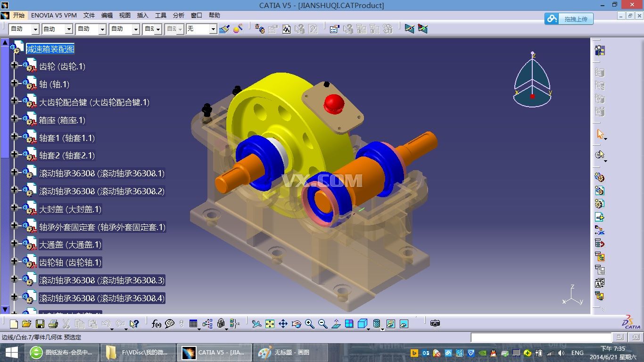Open the 分析 menu
The width and height of the screenshot is (644, 362).
coord(179,16)
